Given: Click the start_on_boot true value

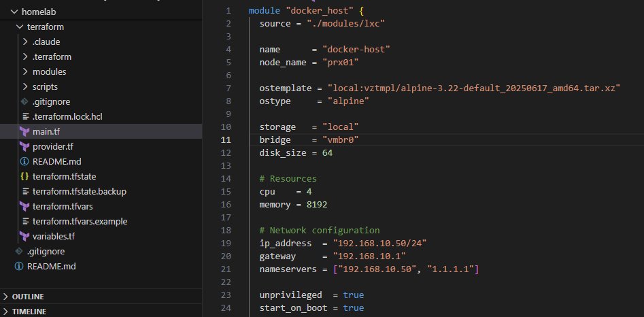Looking at the screenshot, I should tap(354, 307).
